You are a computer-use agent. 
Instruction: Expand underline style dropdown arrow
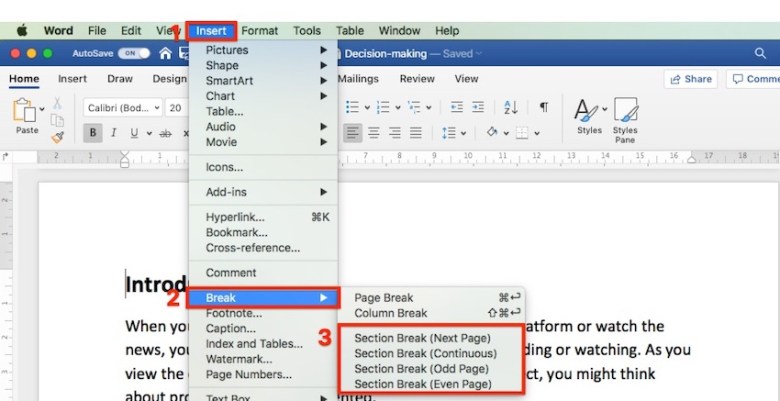point(149,134)
